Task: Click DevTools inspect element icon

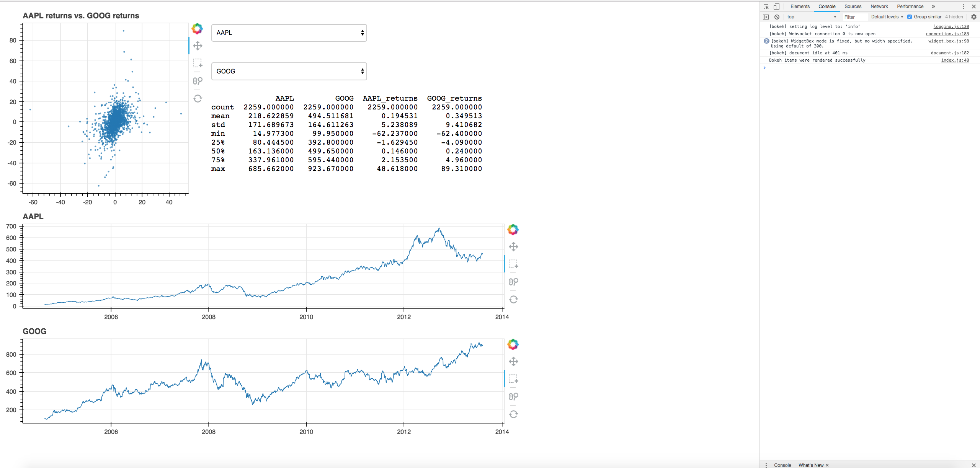Action: [x=766, y=7]
